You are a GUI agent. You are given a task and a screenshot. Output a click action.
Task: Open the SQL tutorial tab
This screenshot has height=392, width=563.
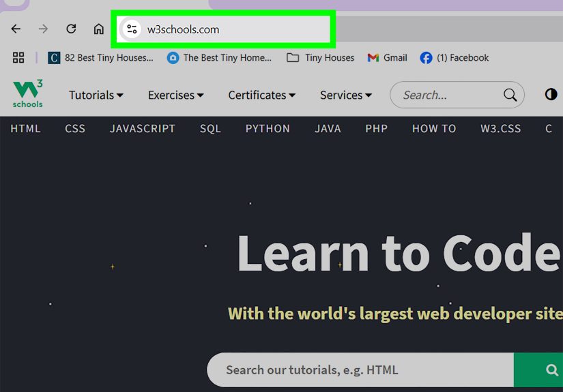coord(210,128)
